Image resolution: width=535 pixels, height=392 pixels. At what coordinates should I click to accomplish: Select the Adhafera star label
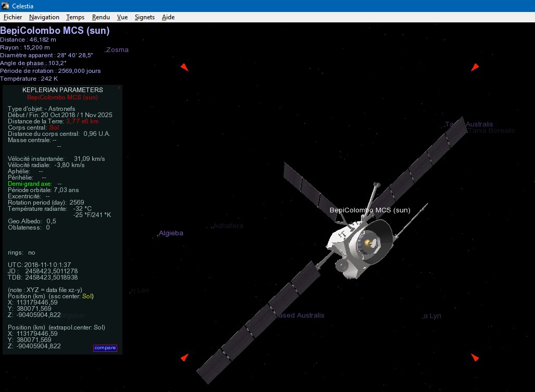tap(228, 225)
